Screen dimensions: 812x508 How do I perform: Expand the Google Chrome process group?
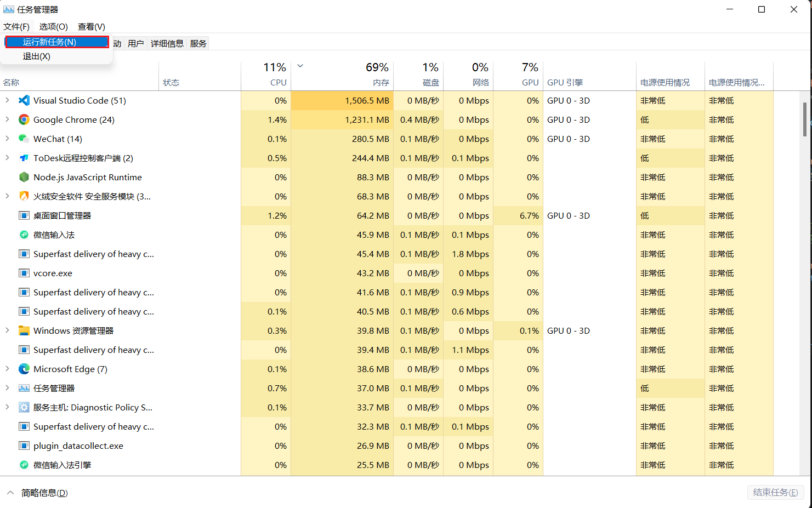click(7, 119)
